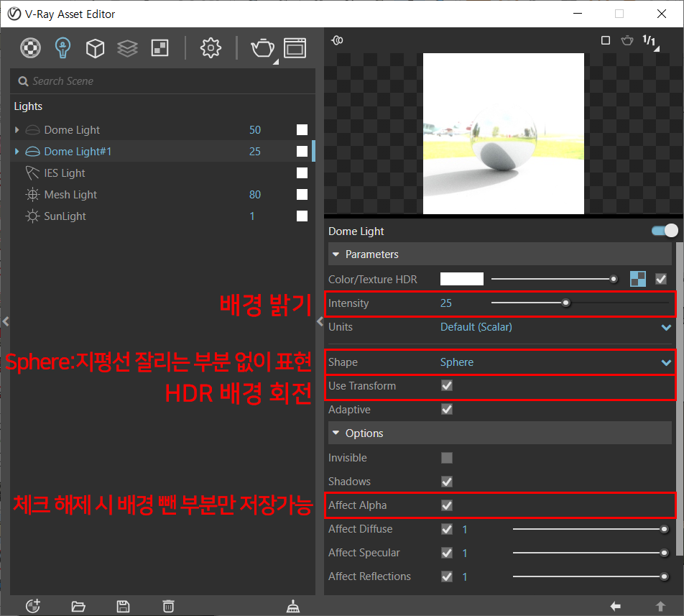The height and width of the screenshot is (616, 684).
Task: Open the Textures category icon
Action: pos(160,48)
